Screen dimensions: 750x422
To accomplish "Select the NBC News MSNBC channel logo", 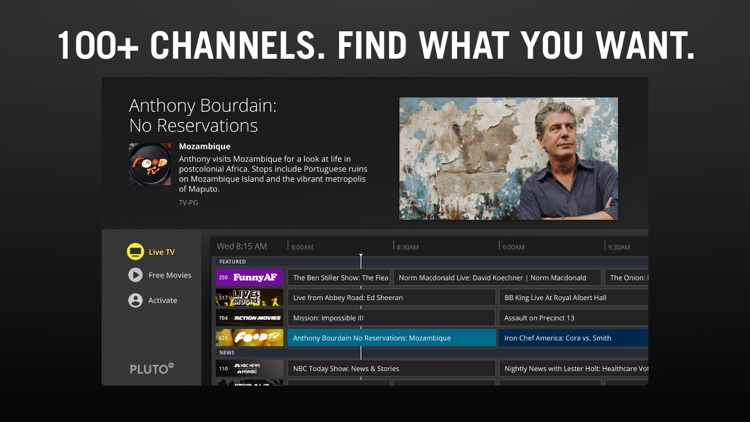I will click(249, 368).
